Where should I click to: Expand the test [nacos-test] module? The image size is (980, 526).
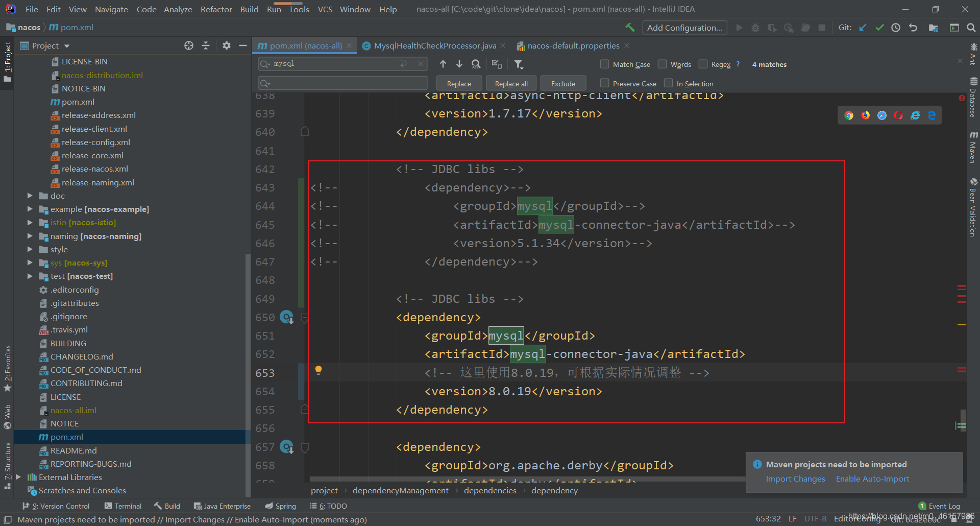pos(30,276)
